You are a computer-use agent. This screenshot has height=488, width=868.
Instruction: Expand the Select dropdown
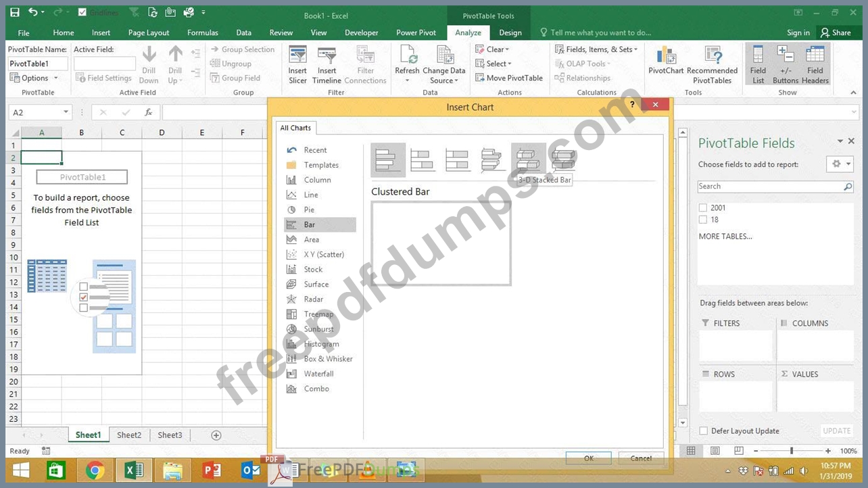click(x=493, y=64)
